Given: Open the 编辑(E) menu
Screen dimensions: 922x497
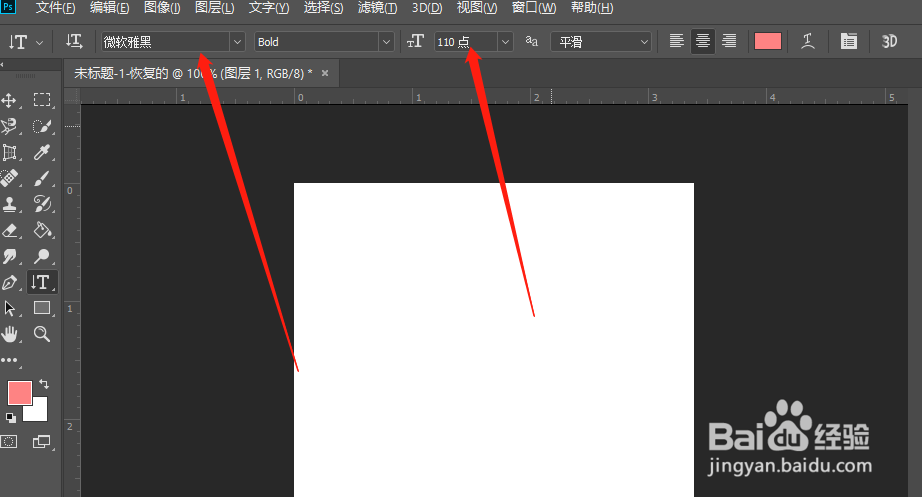Looking at the screenshot, I should click(x=109, y=8).
